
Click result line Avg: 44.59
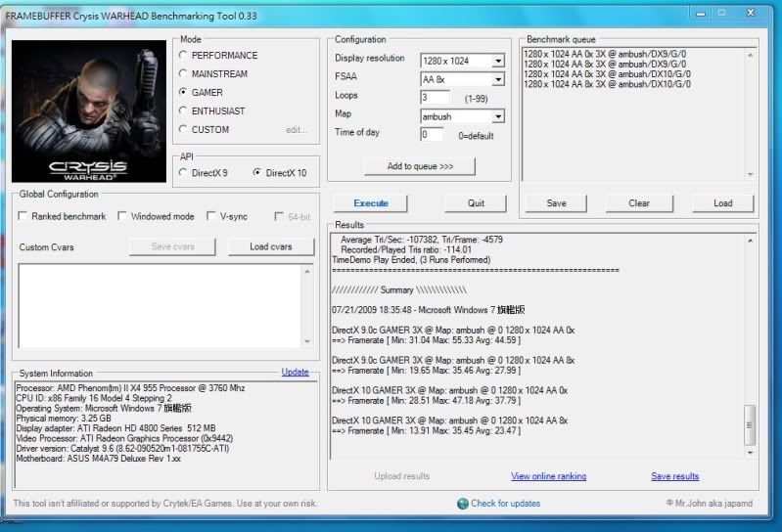click(427, 340)
